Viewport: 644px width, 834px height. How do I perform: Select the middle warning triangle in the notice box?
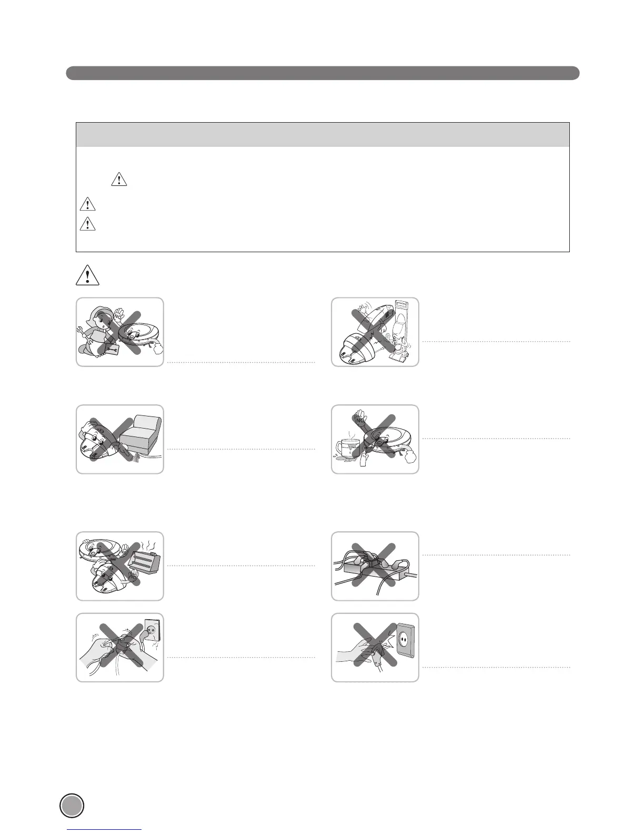point(87,203)
